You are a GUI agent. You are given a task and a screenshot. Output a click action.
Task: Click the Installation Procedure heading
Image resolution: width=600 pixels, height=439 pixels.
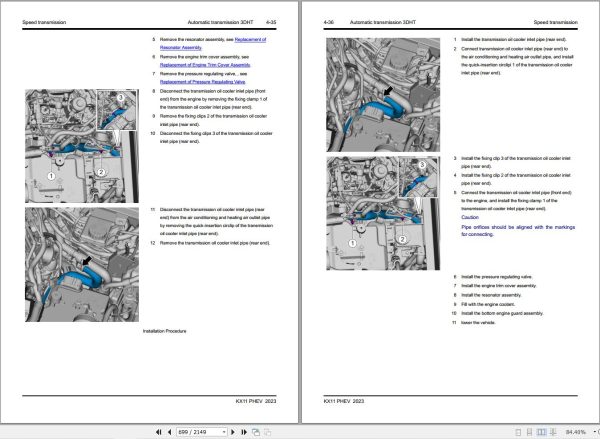pos(165,331)
